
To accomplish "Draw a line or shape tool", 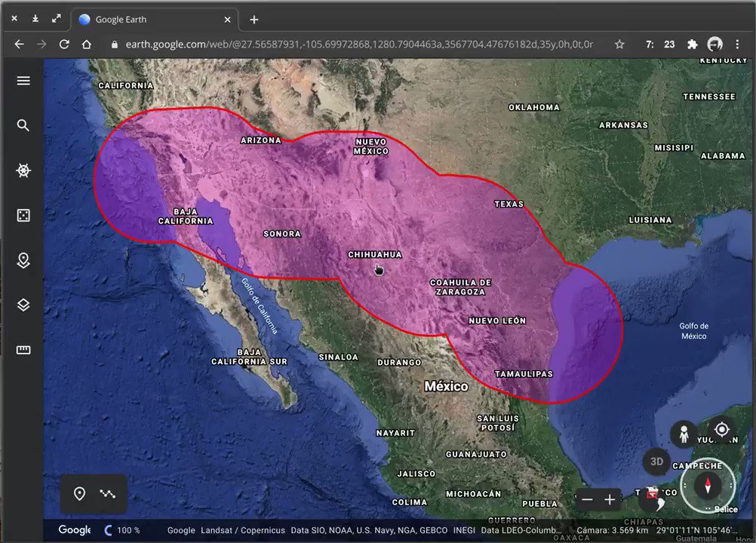I will pyautogui.click(x=108, y=494).
